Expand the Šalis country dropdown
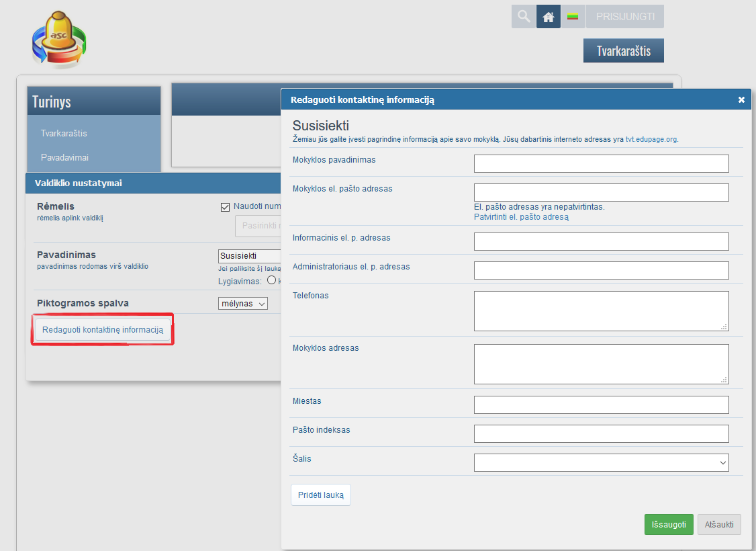 tap(601, 462)
